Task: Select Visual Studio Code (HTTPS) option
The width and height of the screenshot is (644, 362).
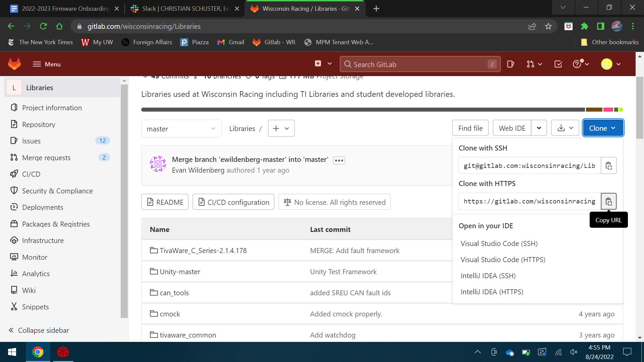Action: click(x=503, y=260)
